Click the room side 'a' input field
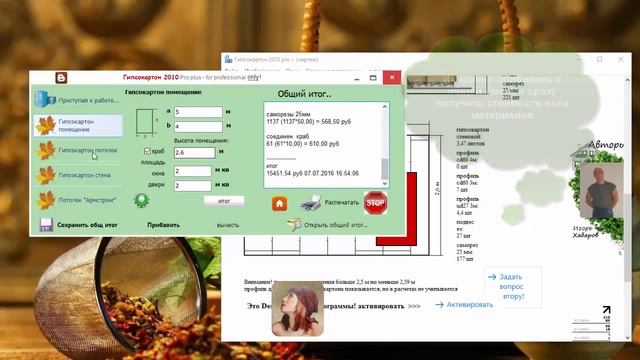The image size is (640, 360). 198,112
